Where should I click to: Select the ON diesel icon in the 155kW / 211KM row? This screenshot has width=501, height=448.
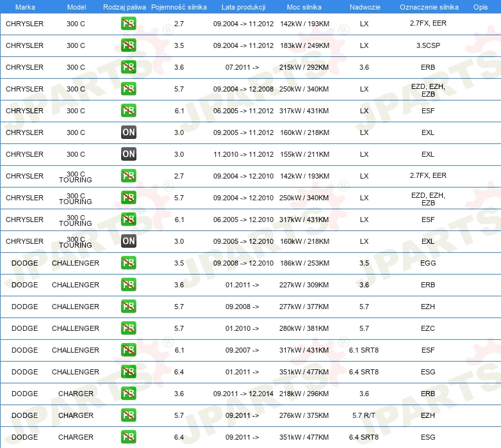click(x=129, y=154)
